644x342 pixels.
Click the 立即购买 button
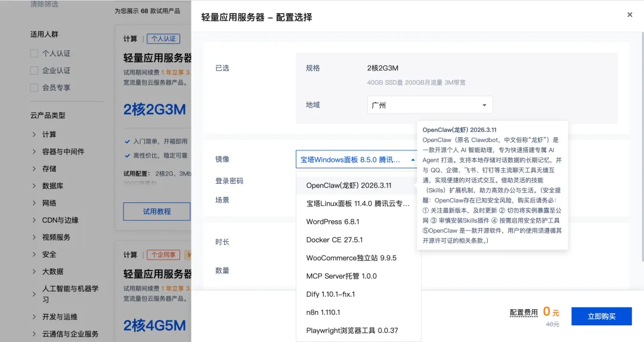pyautogui.click(x=601, y=316)
